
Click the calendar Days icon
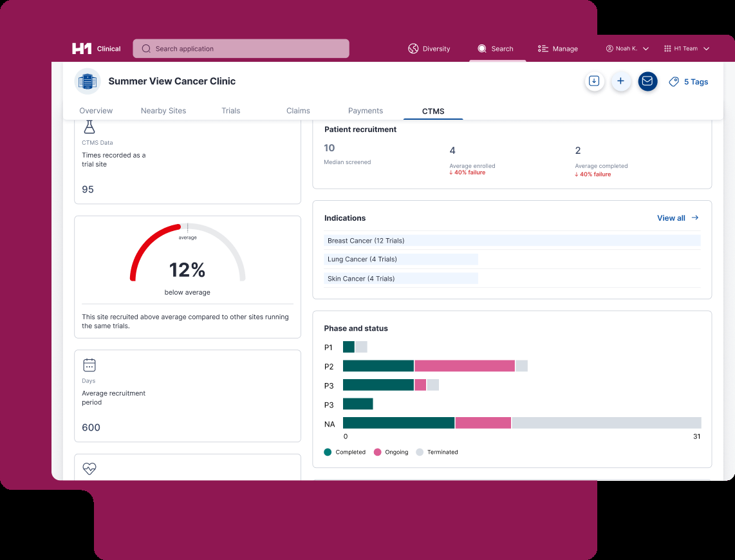89,365
